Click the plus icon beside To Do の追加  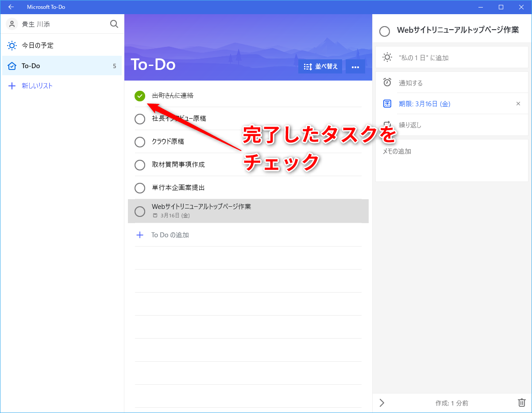[140, 235]
